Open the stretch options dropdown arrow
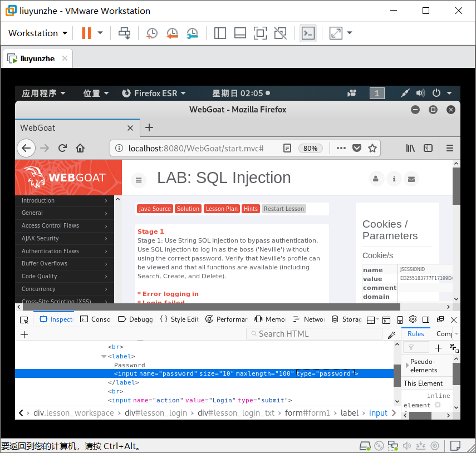 coord(350,33)
